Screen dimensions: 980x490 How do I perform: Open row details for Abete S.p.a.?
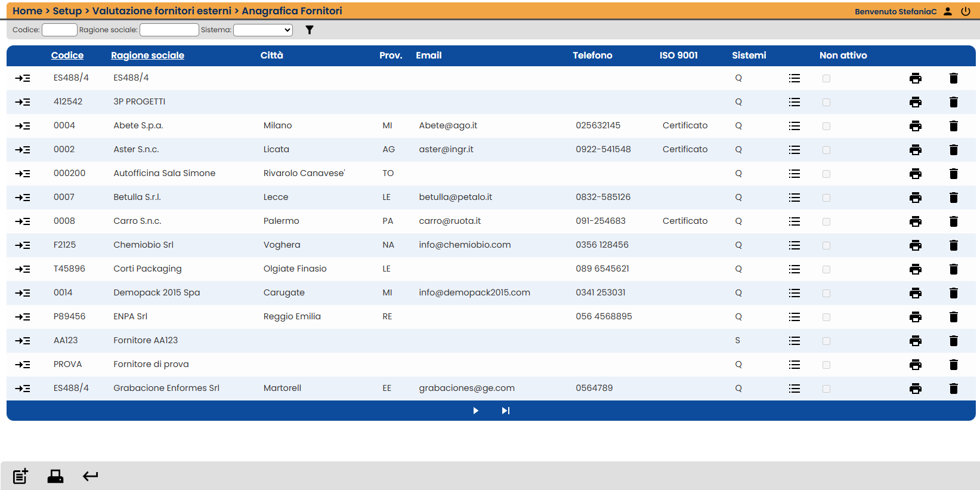click(23, 126)
